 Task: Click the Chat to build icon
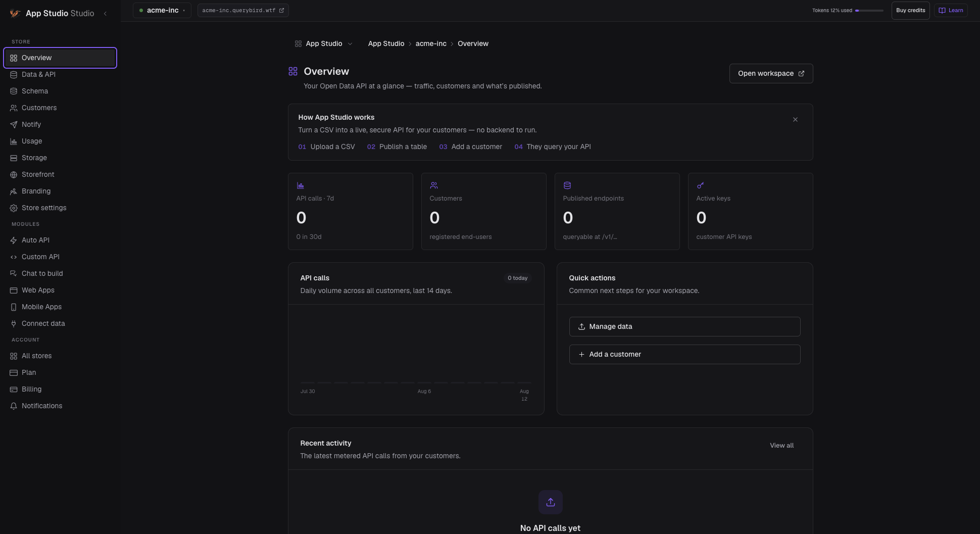14,273
